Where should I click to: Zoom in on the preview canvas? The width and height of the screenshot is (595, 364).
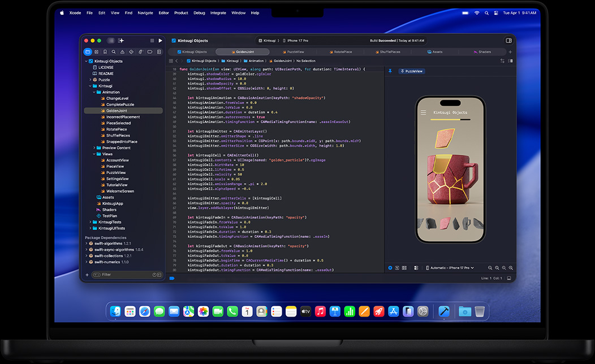coord(497,268)
